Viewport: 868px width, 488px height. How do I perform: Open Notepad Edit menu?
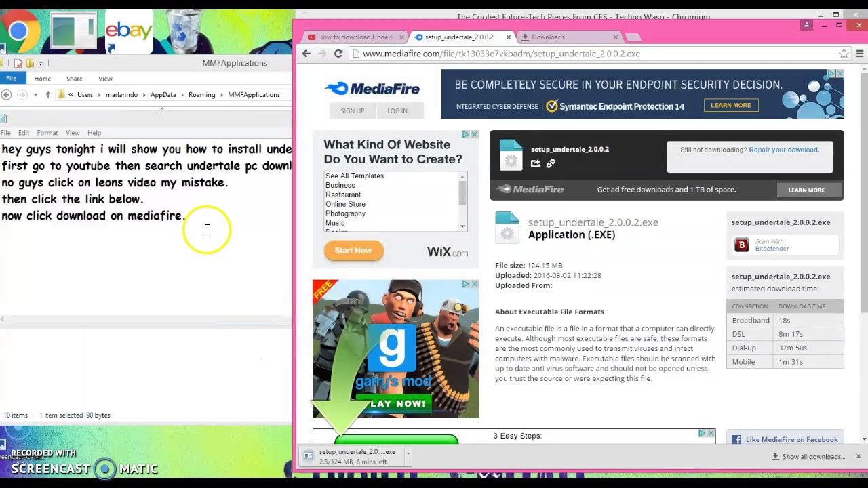tap(24, 133)
